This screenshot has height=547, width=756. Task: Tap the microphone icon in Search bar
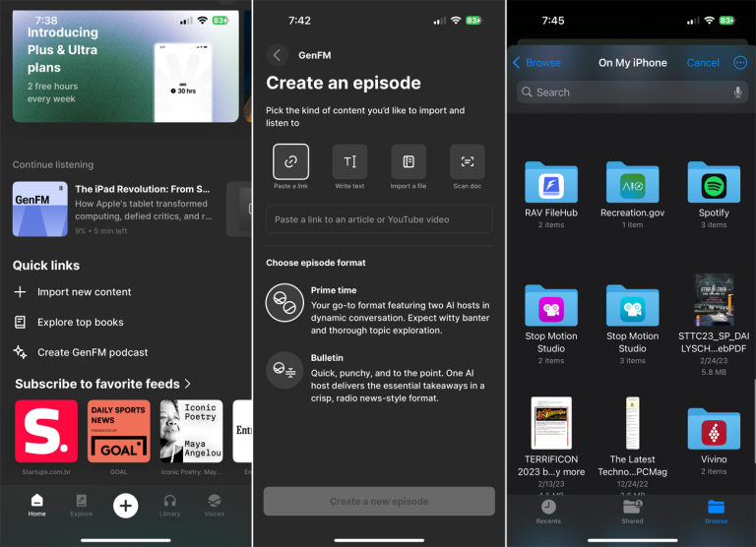[737, 92]
